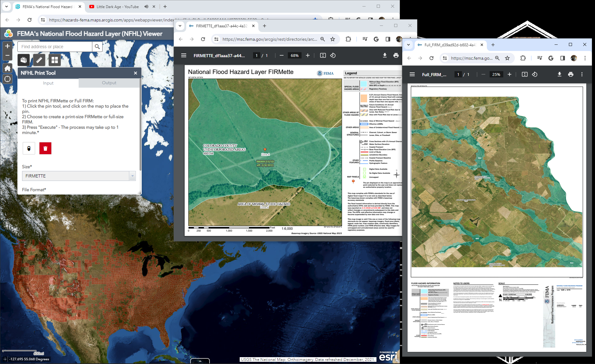This screenshot has width=595, height=364.
Task: Open Chrome menu in Full FIRM window
Action: click(585, 58)
